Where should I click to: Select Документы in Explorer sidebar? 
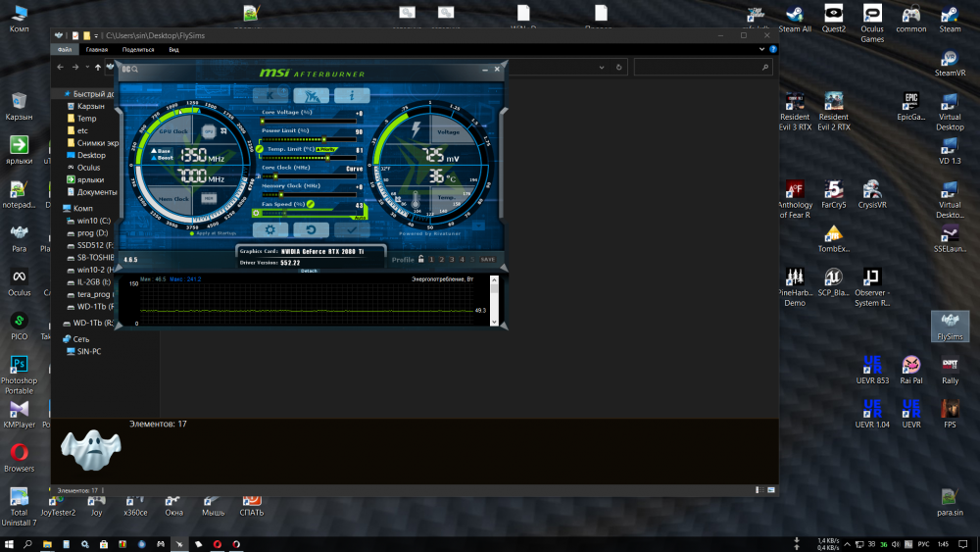(x=97, y=192)
